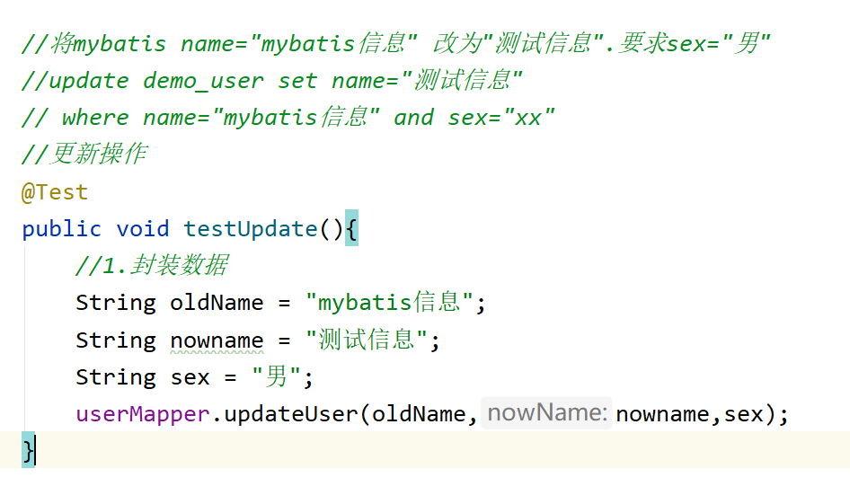850x504 pixels.
Task: Click the nowName: parameter hint
Action: click(x=546, y=413)
